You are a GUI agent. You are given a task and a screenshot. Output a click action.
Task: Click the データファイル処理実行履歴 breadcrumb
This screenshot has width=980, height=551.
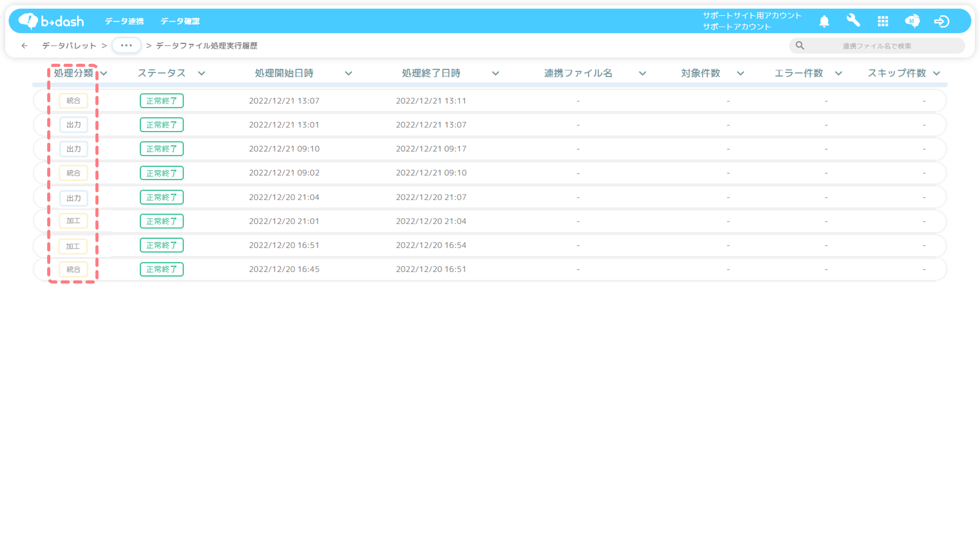(x=206, y=46)
